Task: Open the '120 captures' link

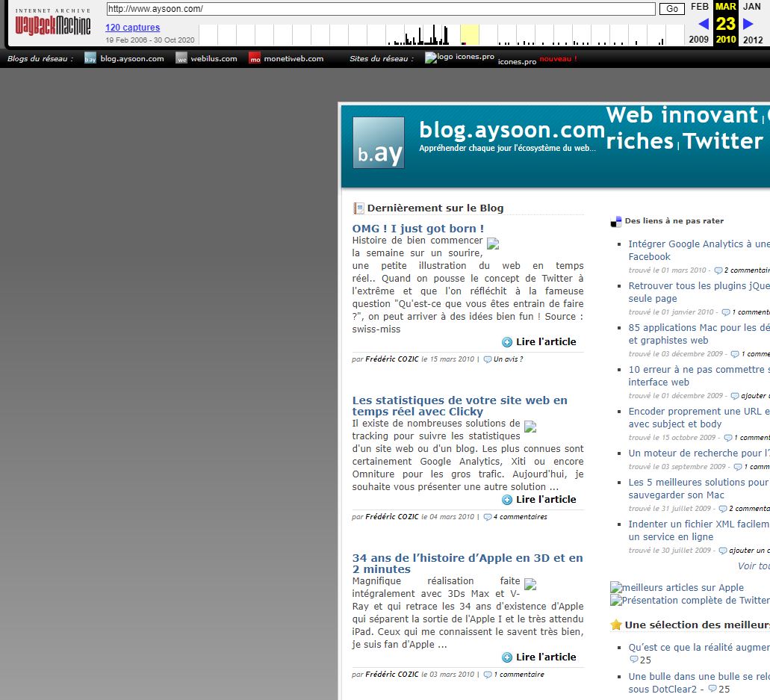Action: tap(132, 28)
